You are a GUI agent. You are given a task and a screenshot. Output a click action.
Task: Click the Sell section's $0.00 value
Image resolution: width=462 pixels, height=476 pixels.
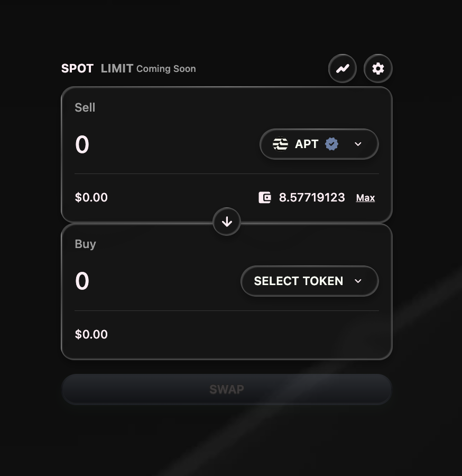tap(91, 198)
